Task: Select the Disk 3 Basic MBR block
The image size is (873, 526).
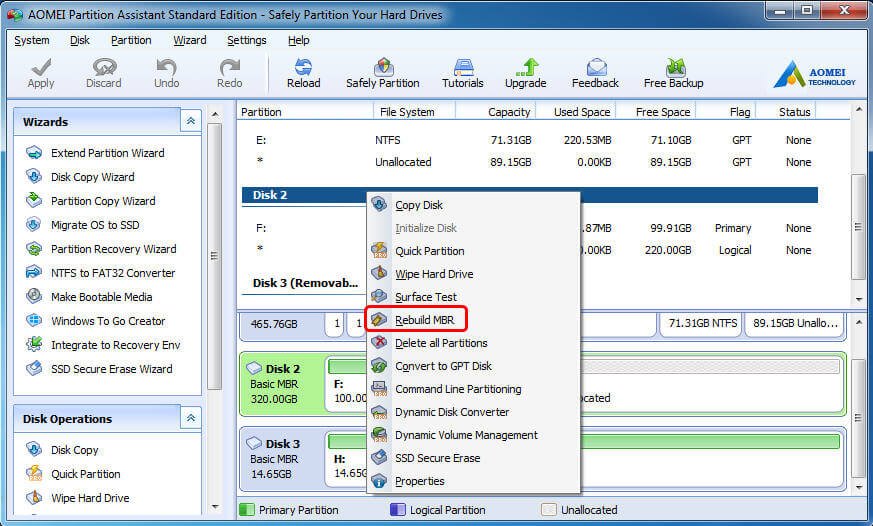Action: pos(281,459)
